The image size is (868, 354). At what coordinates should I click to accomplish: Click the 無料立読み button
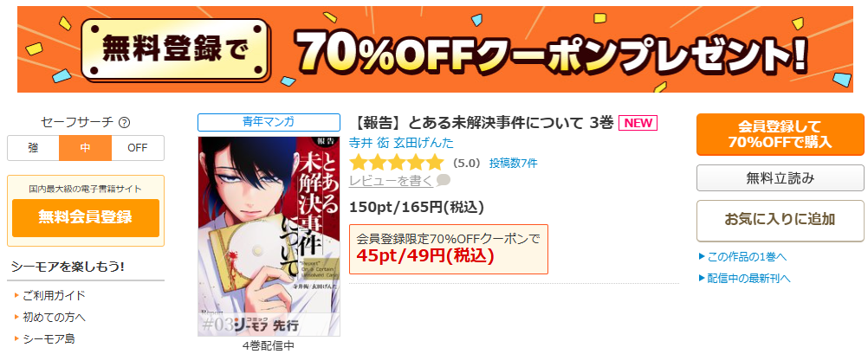pyautogui.click(x=780, y=178)
